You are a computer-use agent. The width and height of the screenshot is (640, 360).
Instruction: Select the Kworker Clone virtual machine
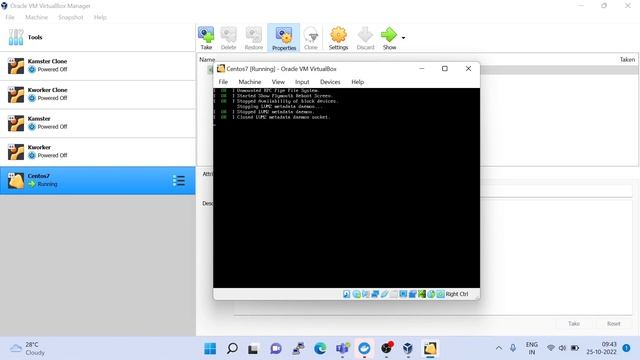click(x=98, y=94)
